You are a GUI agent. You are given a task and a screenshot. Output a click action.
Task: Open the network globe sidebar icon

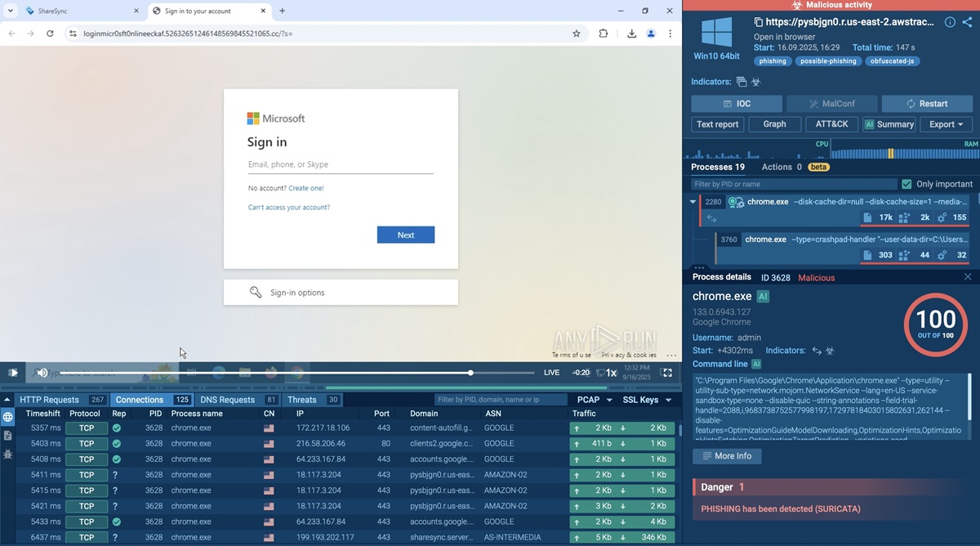[x=8, y=418]
